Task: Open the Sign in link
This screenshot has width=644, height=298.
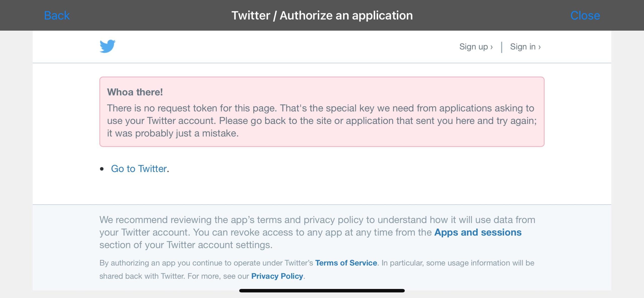Action: (x=525, y=47)
